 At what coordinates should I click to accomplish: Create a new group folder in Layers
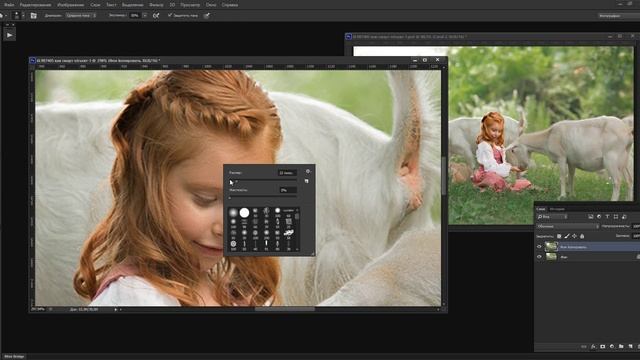coord(621,347)
